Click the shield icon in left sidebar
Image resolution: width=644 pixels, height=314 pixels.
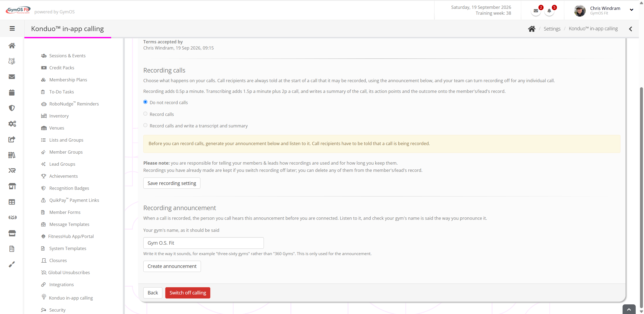(12, 108)
